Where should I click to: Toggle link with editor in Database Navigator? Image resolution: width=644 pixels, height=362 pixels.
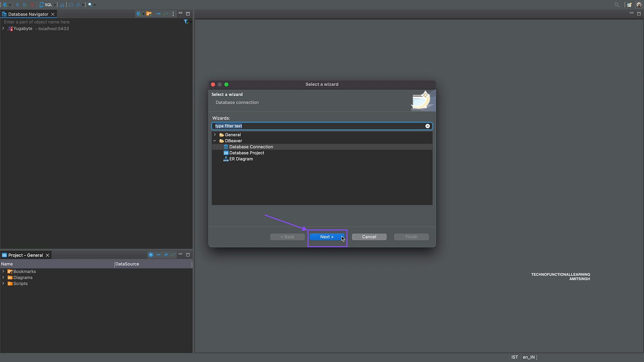click(x=165, y=14)
